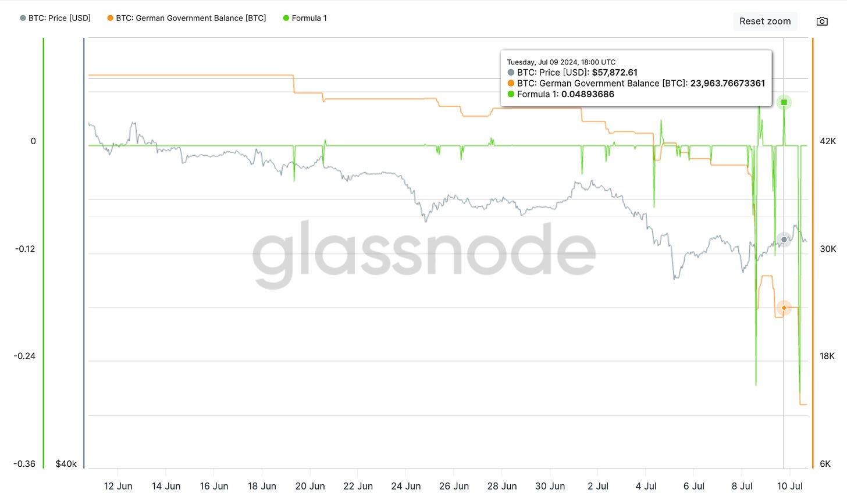Screen dimensions: 847x504
Task: Click the gray legend dot for BTC Price
Action: (x=23, y=18)
